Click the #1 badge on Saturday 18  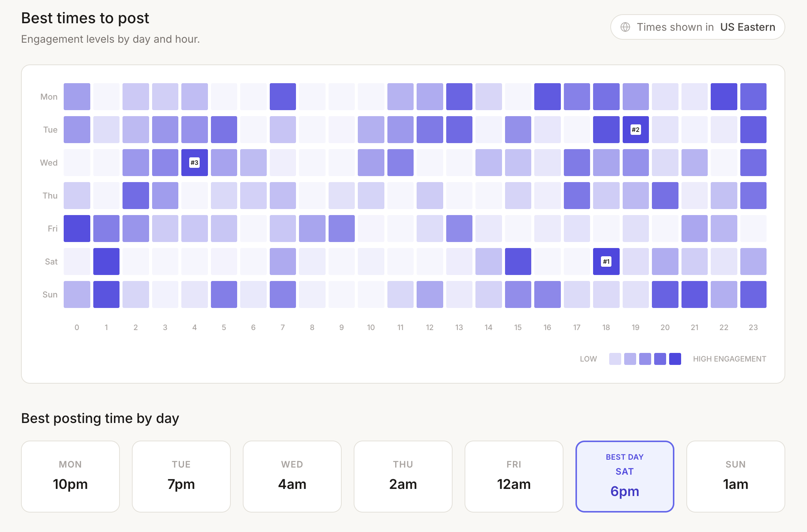pos(606,262)
